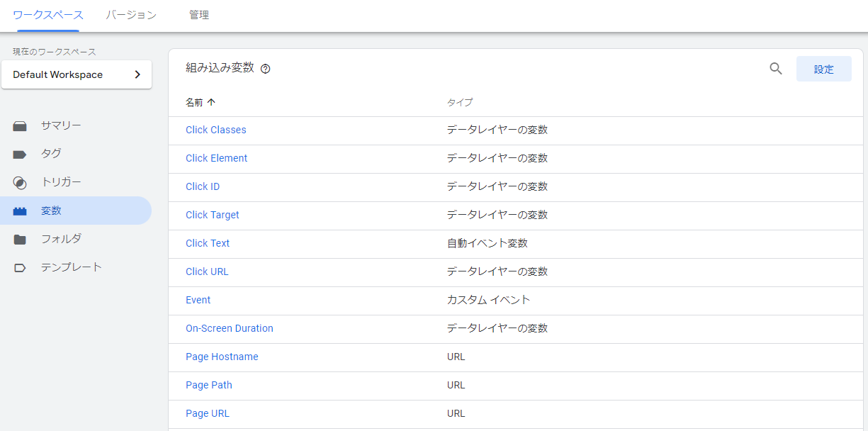Open the Click Classes variable
The width and height of the screenshot is (868, 431).
click(x=216, y=130)
